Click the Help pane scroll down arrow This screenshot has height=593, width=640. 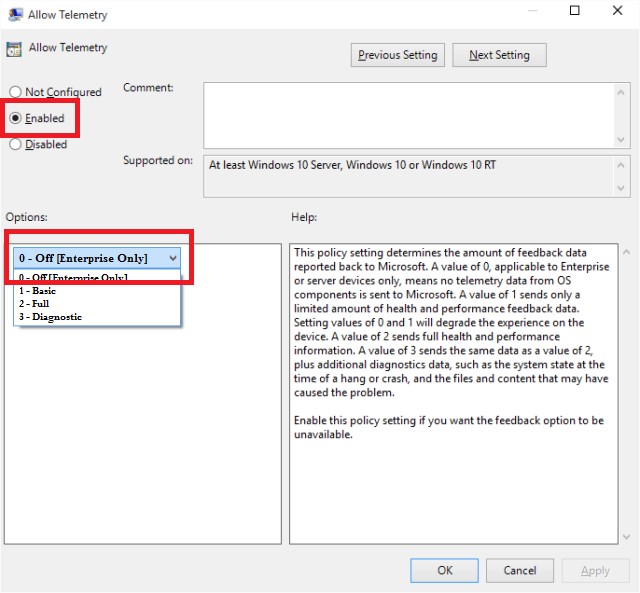coord(627,537)
